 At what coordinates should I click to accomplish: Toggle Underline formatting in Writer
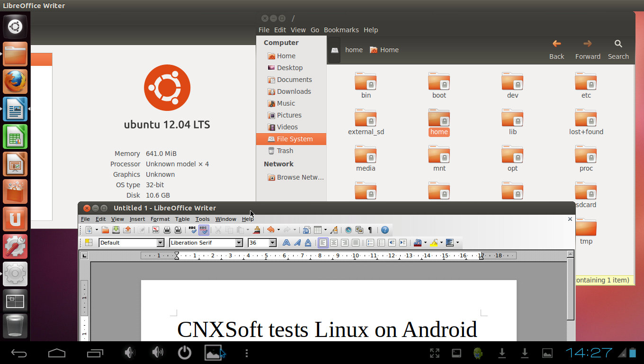pos(308,243)
